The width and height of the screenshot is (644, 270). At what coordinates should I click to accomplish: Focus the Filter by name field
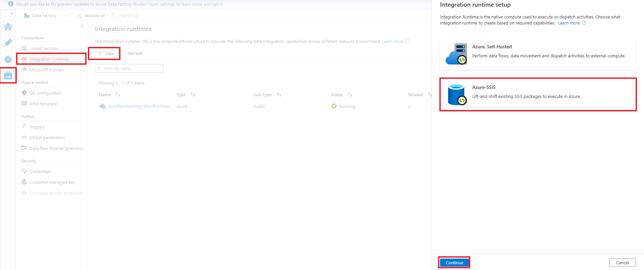[129, 68]
